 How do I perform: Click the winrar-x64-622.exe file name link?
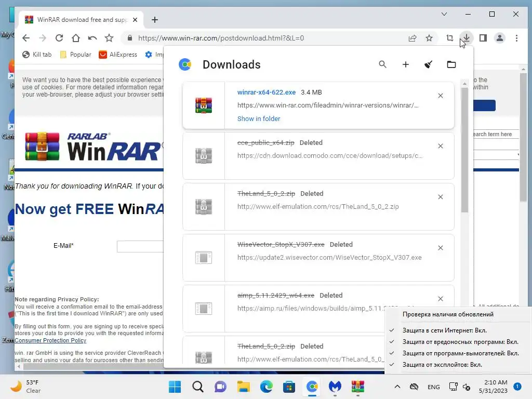(267, 92)
